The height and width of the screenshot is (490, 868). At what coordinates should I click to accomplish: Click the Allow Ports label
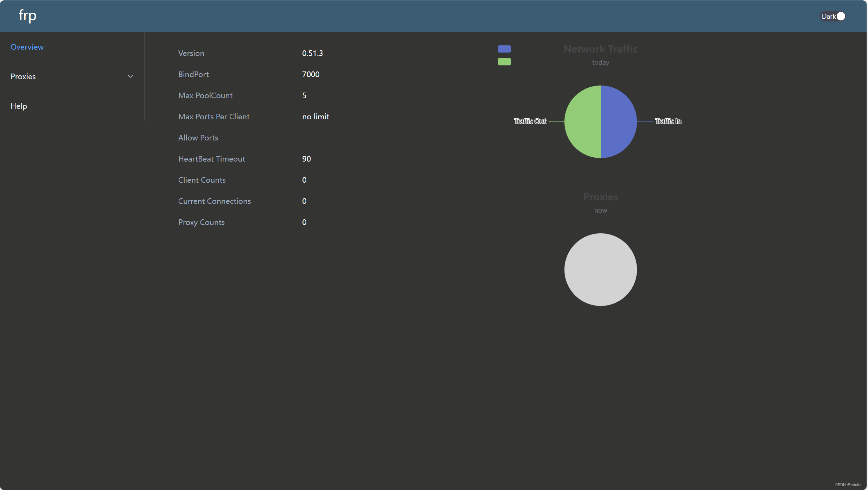point(198,138)
